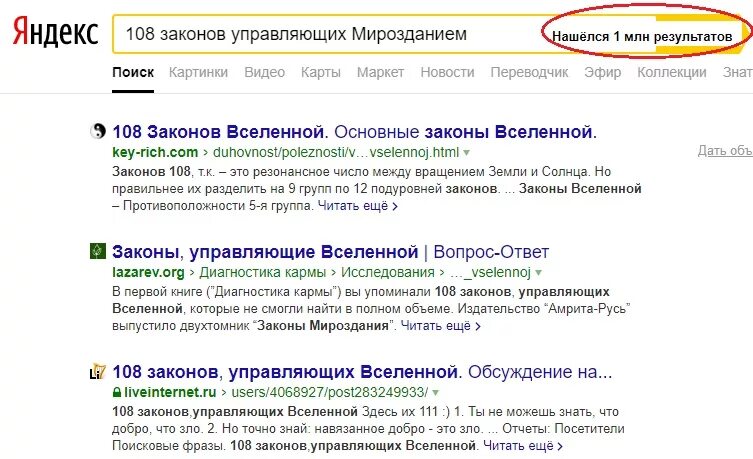The height and width of the screenshot is (459, 753).
Task: Open the duhovnost/poleznosti path link
Action: click(x=336, y=152)
